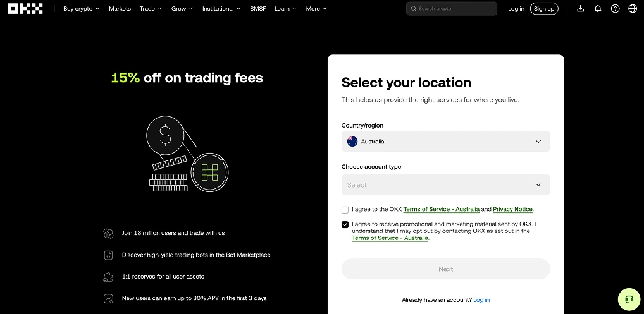Open the notifications bell icon

coord(598,9)
